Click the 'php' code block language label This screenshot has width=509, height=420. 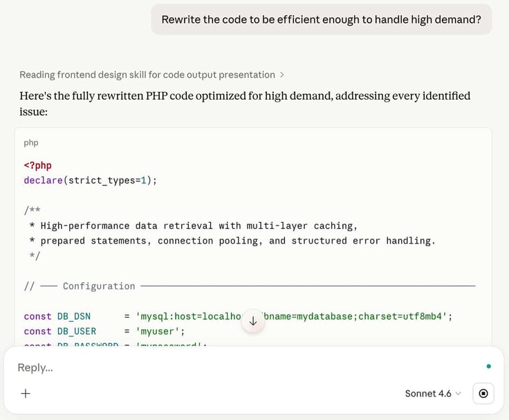click(x=31, y=143)
